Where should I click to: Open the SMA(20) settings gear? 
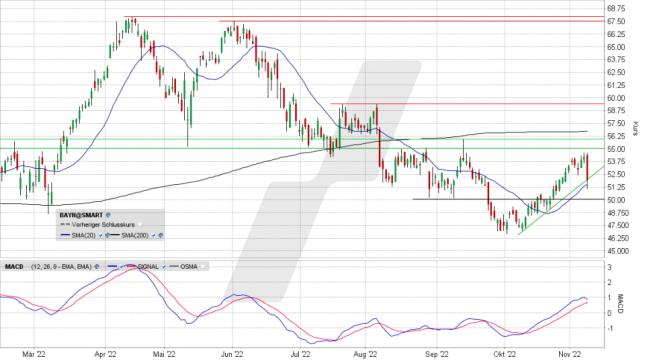pos(107,235)
